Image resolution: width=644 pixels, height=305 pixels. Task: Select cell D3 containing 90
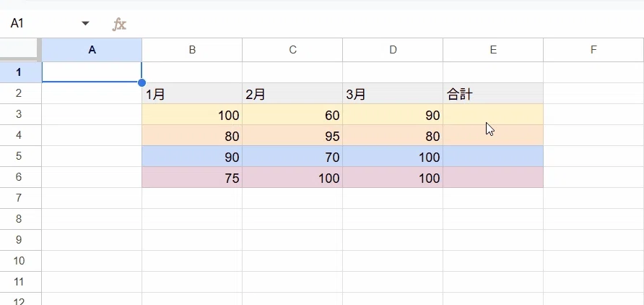tap(393, 114)
